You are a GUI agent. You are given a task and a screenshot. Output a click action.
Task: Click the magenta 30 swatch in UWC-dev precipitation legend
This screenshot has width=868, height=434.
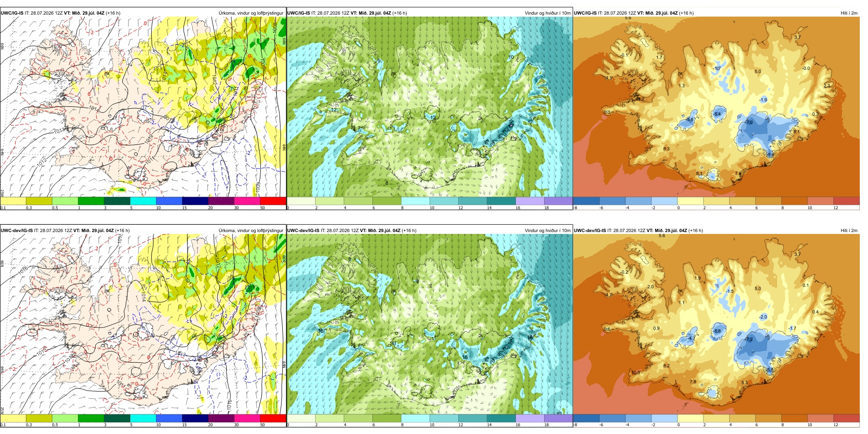[247, 418]
